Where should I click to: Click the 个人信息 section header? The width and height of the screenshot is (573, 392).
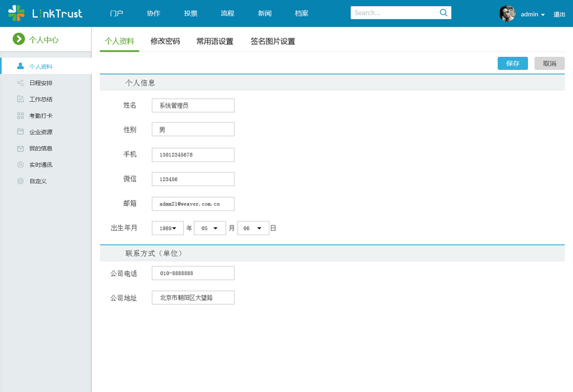click(x=332, y=82)
